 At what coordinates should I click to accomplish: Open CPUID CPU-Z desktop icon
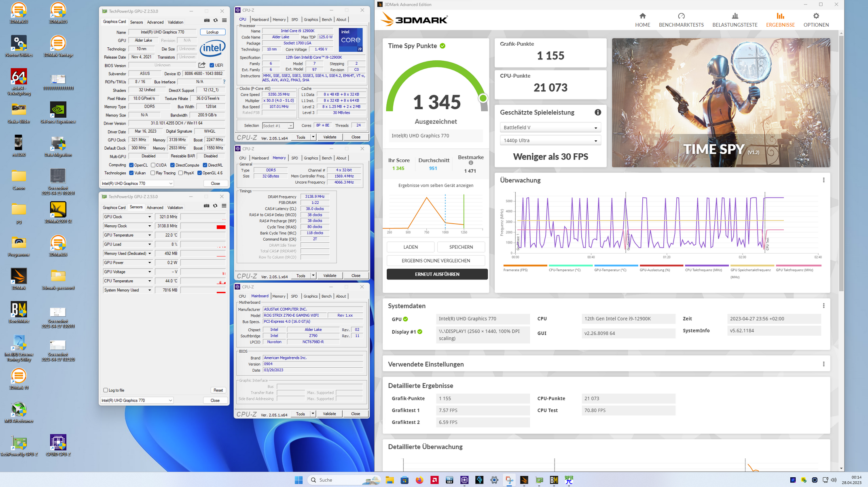click(x=58, y=445)
